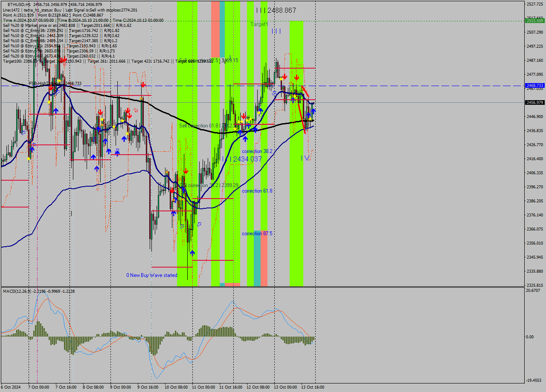Click the MACD scale value -19.4553
This screenshot has width=546, height=392.
[x=534, y=380]
